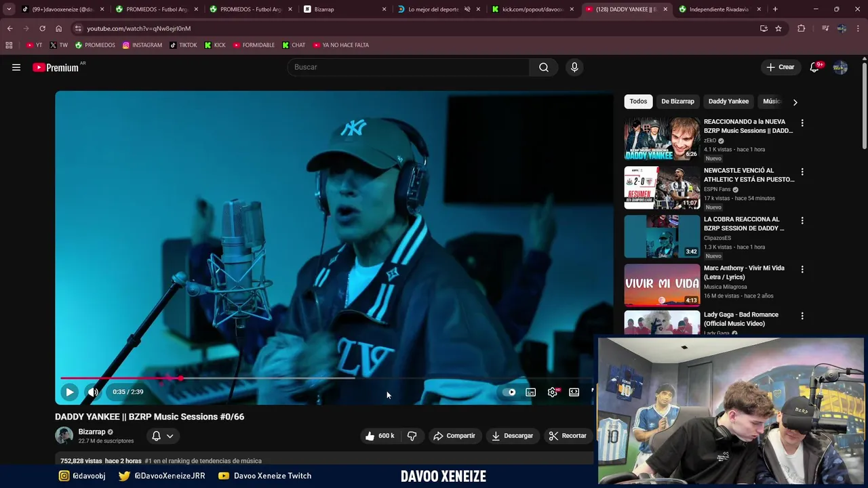Open player settings gear icon

click(553, 392)
